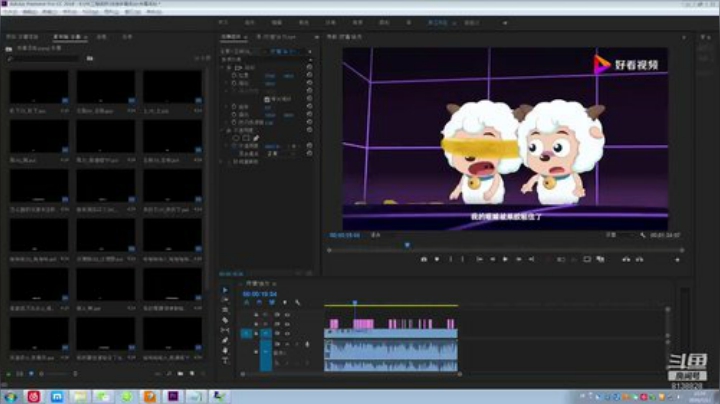Toggle Linked Selection in the timeline header
The height and width of the screenshot is (404, 720).
coord(272,303)
